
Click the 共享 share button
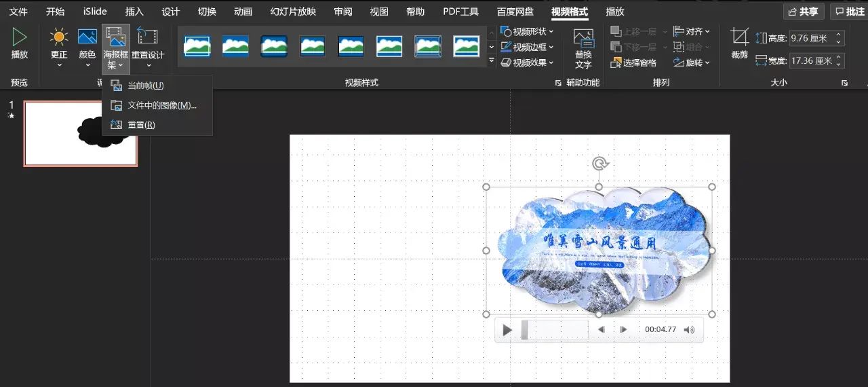(804, 12)
